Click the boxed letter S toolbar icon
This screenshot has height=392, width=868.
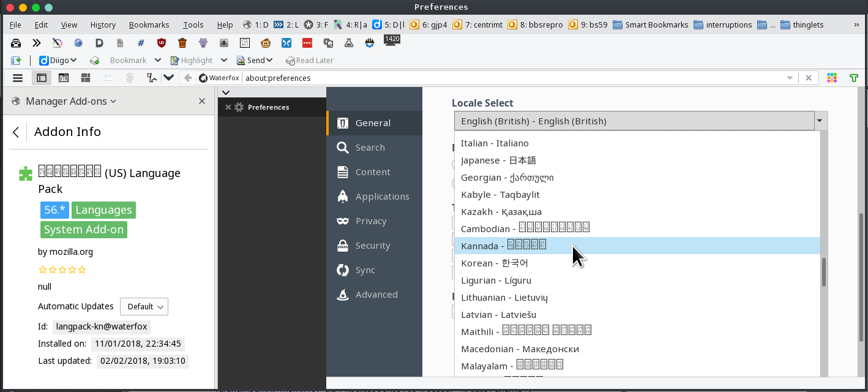tap(245, 43)
